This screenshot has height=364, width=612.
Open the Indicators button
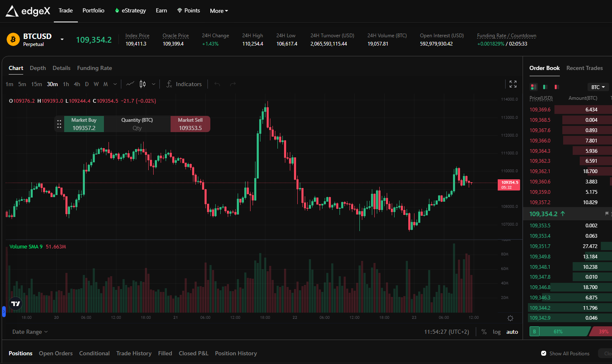pos(184,84)
